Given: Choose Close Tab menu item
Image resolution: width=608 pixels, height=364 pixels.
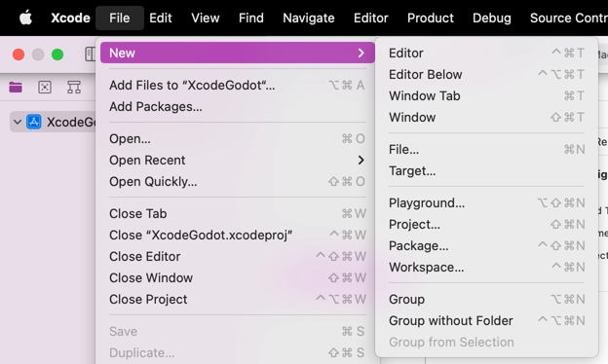Looking at the screenshot, I should [238, 213].
